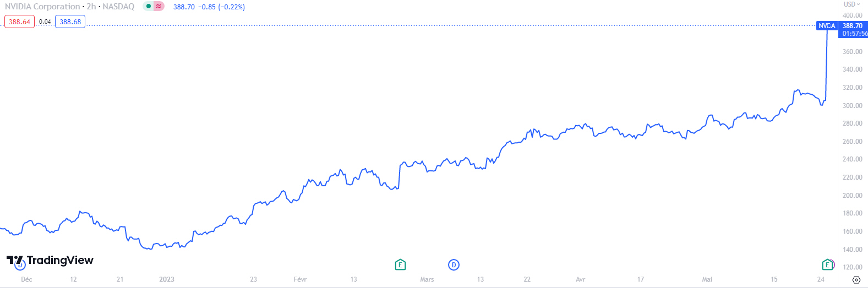Click the earnings E marker near Mars
868x291 pixels.
click(400, 265)
